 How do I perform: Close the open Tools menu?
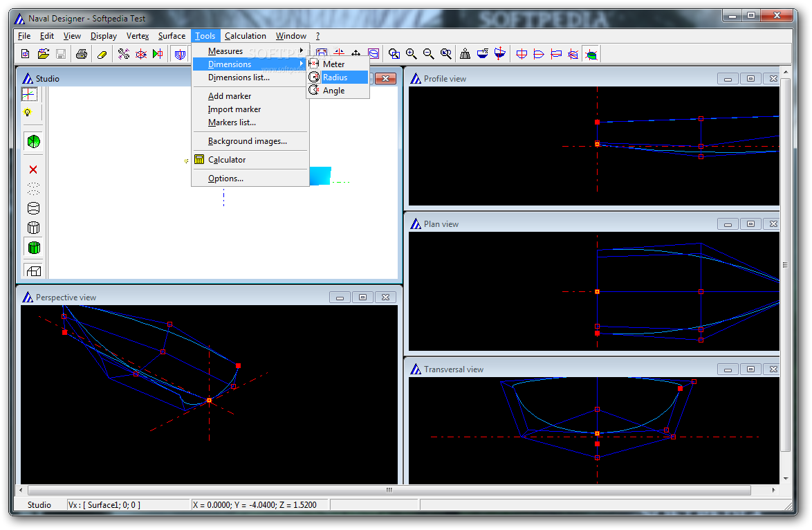205,36
